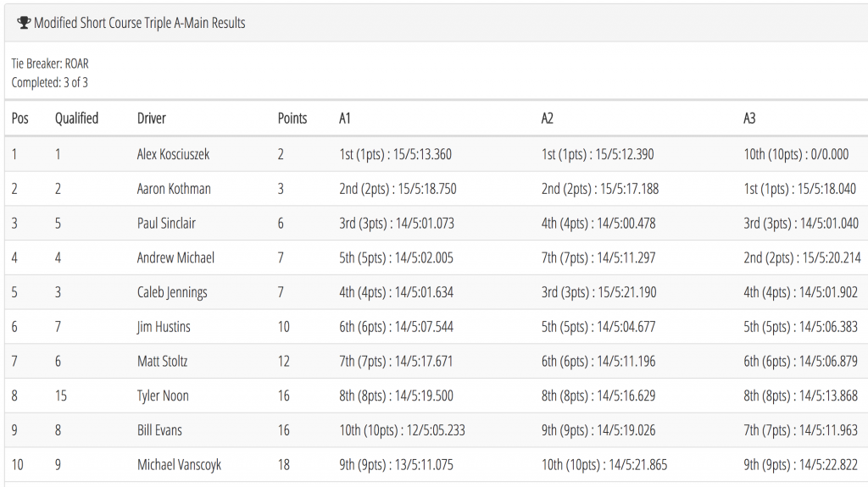Click the Modified Short Course Triple A-Main Results title

click(140, 23)
